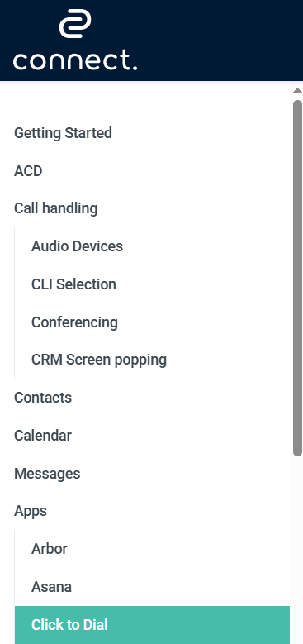Screen dimensions: 303x644
Task: Go to the Conferencing page
Action: click(74, 322)
